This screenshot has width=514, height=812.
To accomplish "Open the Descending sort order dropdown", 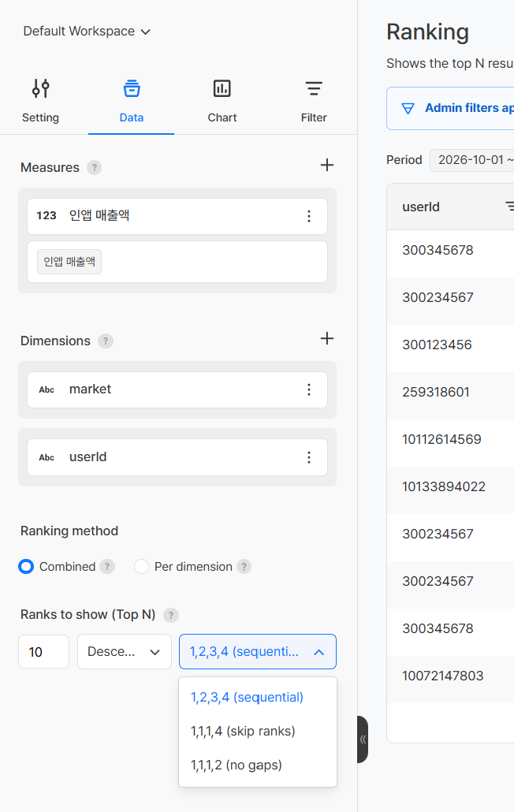I will (x=125, y=651).
